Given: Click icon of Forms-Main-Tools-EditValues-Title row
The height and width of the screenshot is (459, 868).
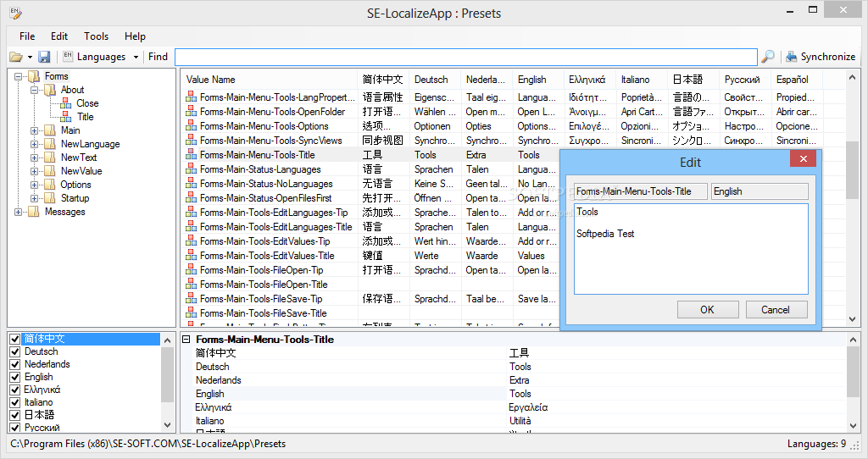Looking at the screenshot, I should (x=191, y=255).
